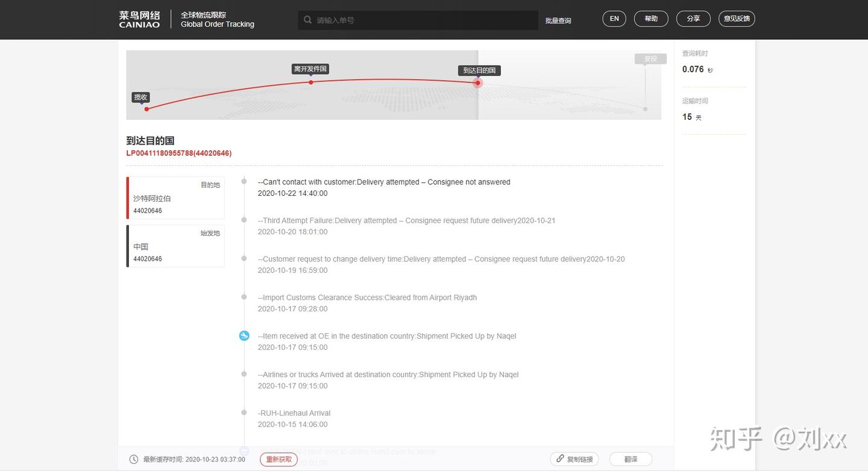This screenshot has width=868, height=474.
Task: Open the 意见反馈 feedback button
Action: pos(737,19)
